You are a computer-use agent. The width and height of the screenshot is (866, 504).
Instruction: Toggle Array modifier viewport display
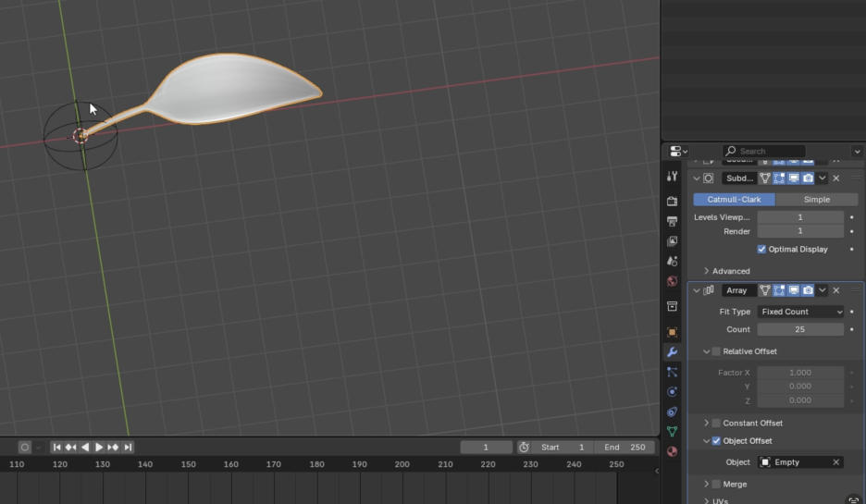click(794, 290)
